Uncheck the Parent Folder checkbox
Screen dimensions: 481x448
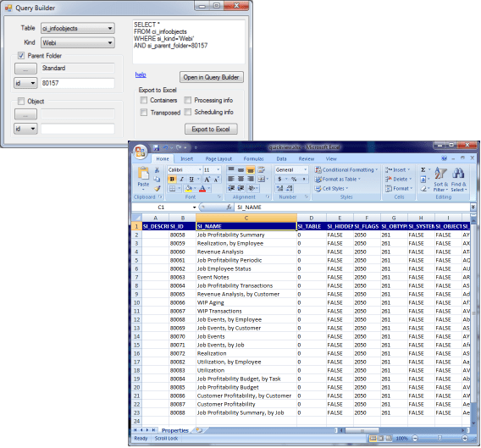click(21, 56)
